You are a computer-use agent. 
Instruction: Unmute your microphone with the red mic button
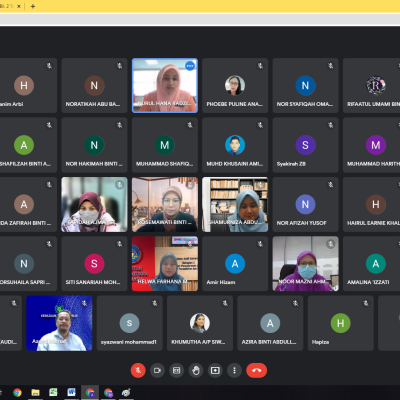pos(138,370)
